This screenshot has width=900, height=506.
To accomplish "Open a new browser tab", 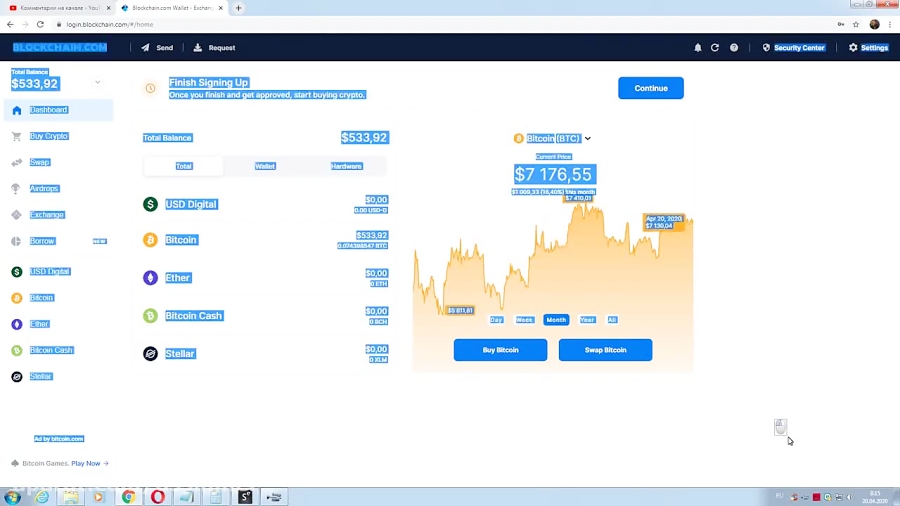I will coord(238,8).
